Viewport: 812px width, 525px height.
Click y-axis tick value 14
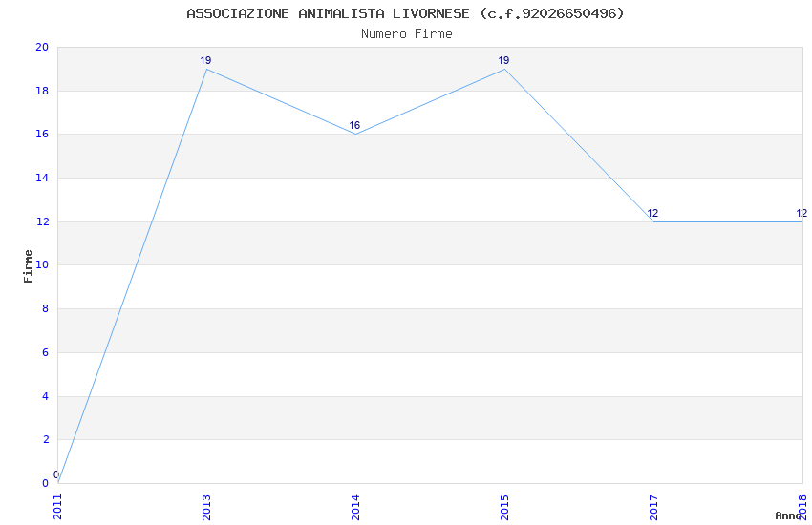pos(42,178)
